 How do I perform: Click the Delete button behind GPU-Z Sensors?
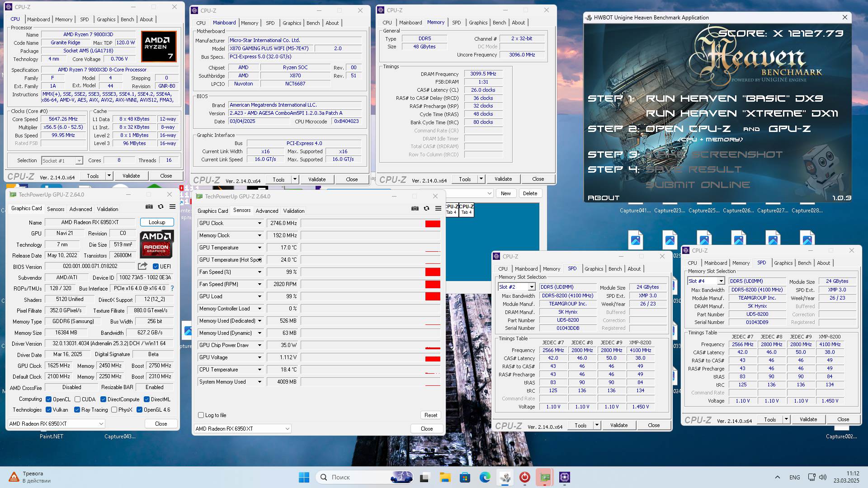pos(530,193)
